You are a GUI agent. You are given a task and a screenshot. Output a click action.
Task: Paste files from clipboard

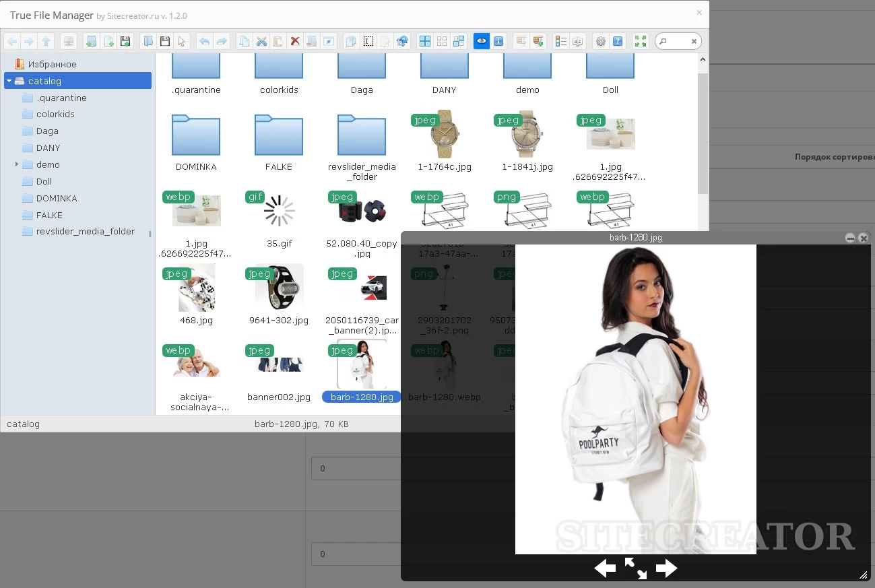278,41
